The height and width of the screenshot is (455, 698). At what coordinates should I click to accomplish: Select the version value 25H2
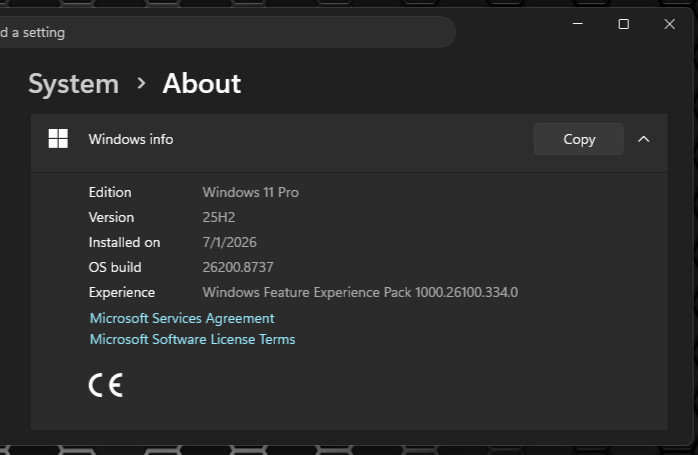pyautogui.click(x=219, y=217)
